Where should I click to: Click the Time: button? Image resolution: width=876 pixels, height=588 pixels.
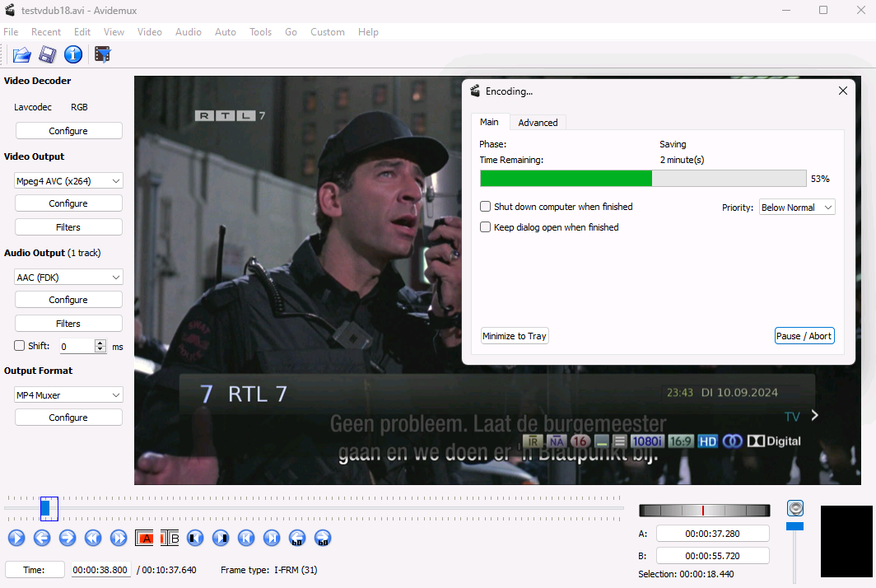[x=34, y=570]
